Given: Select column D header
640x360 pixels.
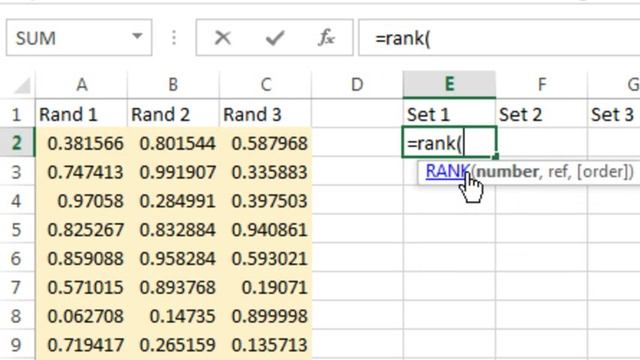Looking at the screenshot, I should tap(357, 85).
